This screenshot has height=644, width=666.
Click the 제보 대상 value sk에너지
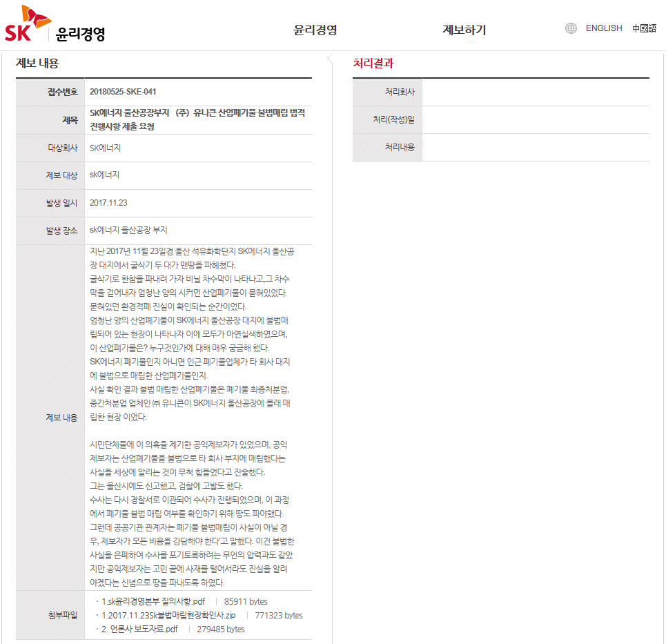[104, 175]
